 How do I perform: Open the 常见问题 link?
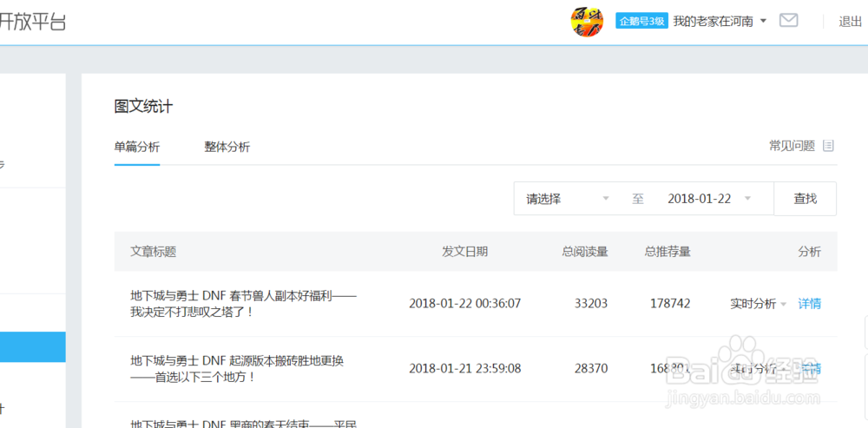[792, 146]
